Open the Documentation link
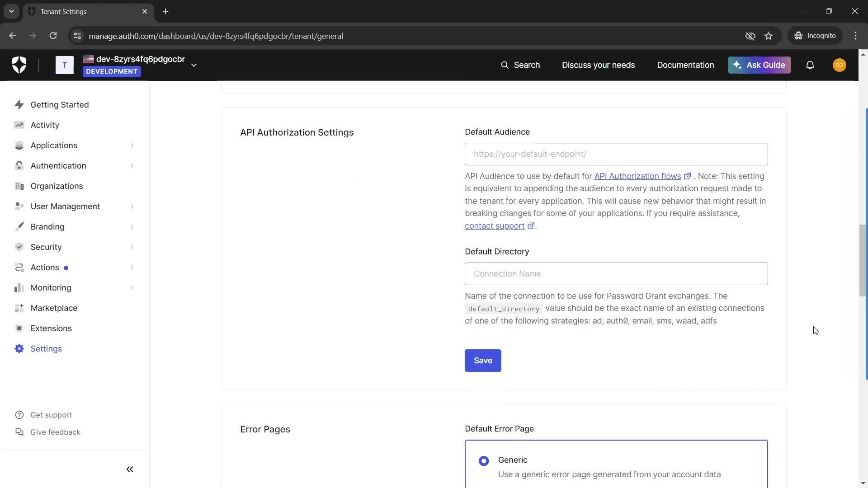868x488 pixels. [x=685, y=65]
